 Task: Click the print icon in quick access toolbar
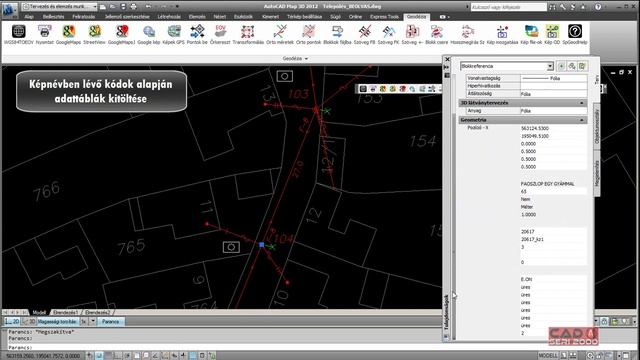pos(134,7)
